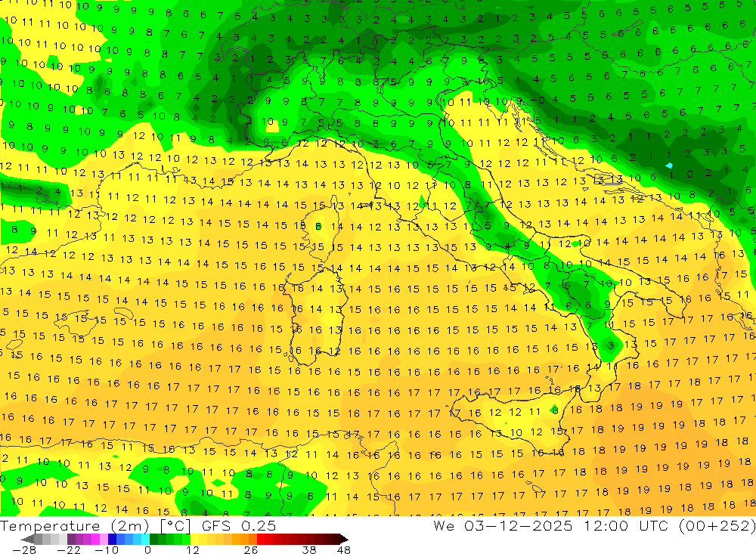The width and height of the screenshot is (756, 554).
Task: Click the -28 label on the legend
Action: (24, 549)
